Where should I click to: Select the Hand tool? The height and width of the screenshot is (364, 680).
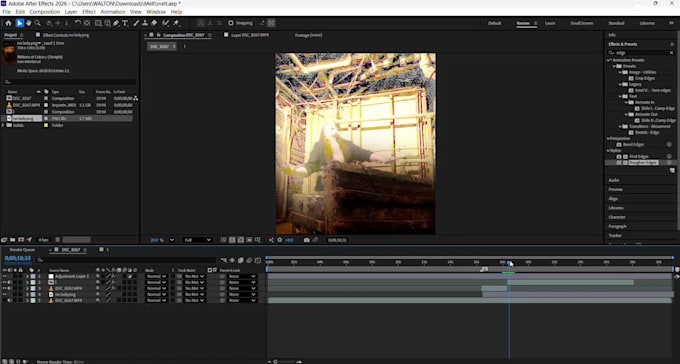tap(29, 23)
